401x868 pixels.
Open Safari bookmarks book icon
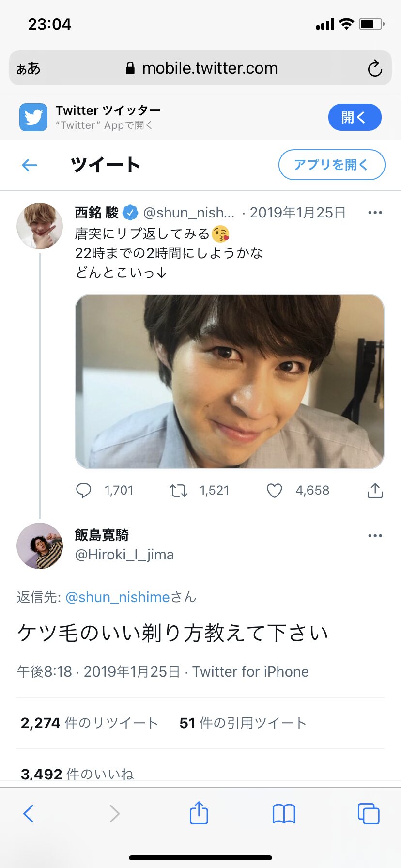[x=284, y=814]
